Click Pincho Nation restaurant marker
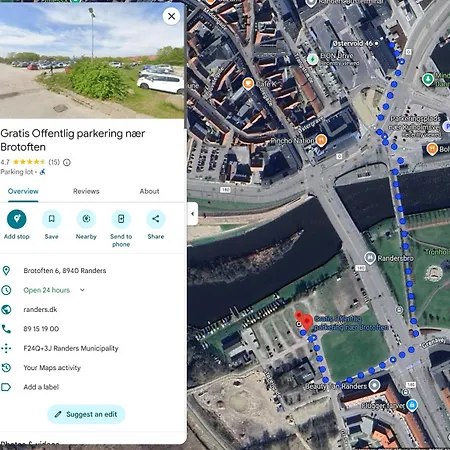Viewport: 450px width, 450px height. coord(321,140)
